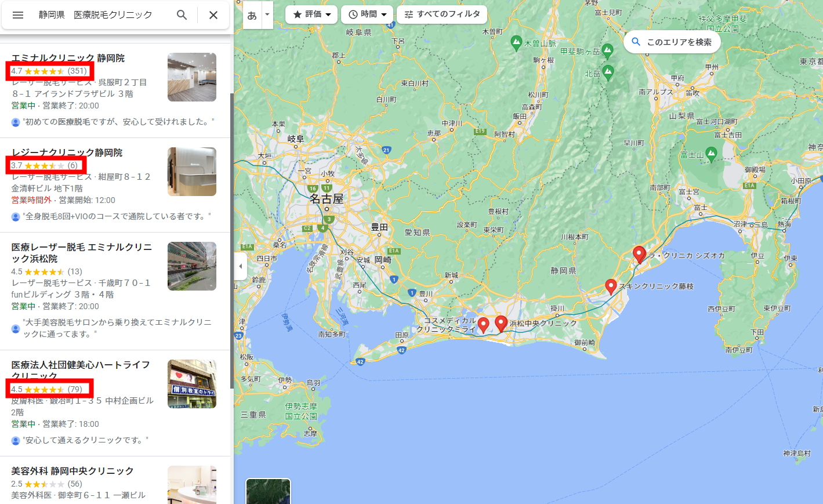Screen dimensions: 823x504
Task: Click 静岡中央クリニック photo thumbnail
Action: coord(192,485)
